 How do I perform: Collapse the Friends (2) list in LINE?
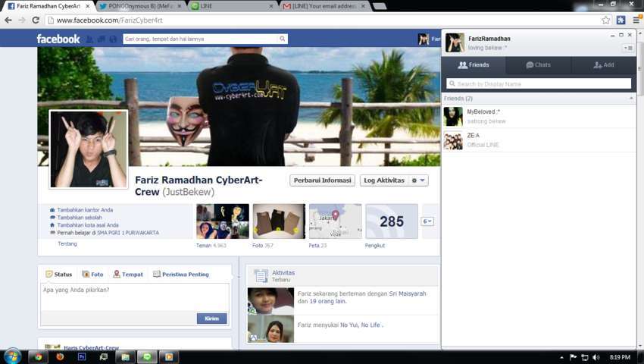631,99
